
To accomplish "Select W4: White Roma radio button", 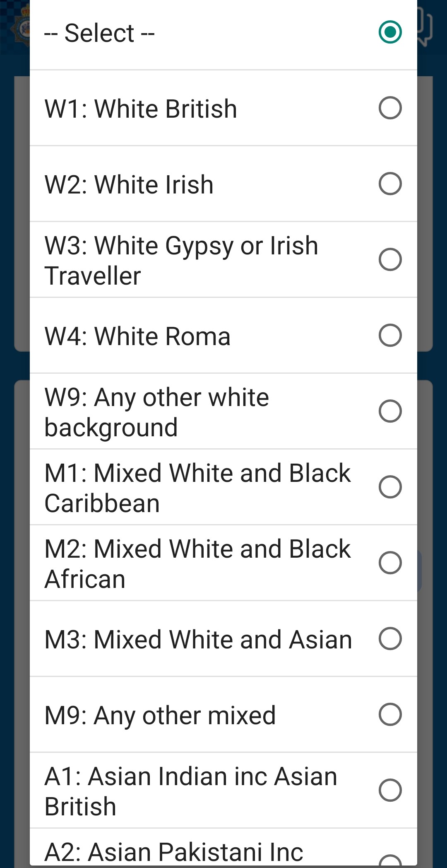I will [x=223, y=336].
